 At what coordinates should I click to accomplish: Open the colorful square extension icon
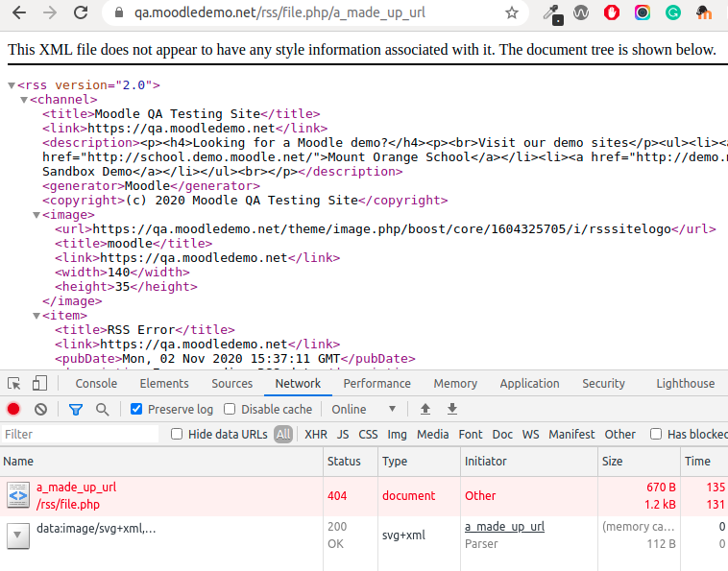coord(643,12)
